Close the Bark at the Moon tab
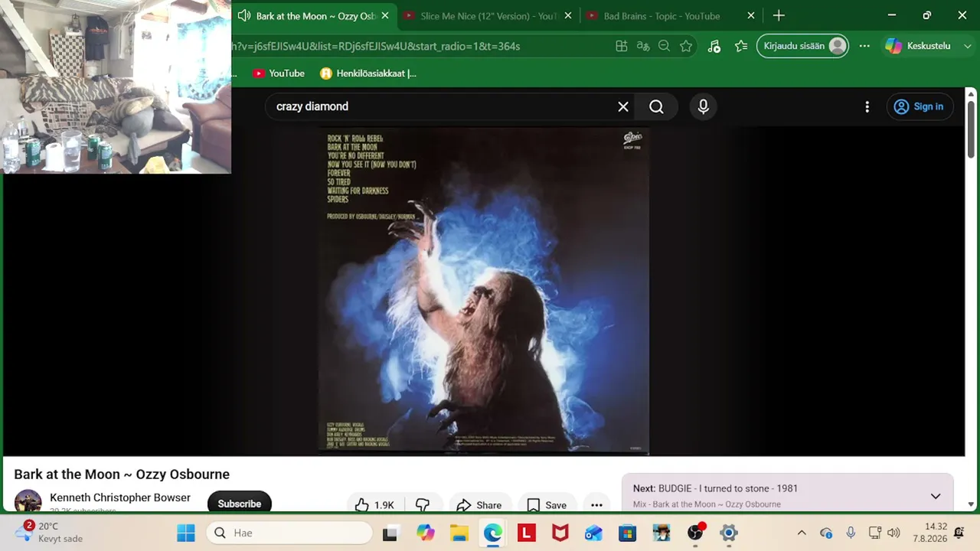 [x=385, y=16]
